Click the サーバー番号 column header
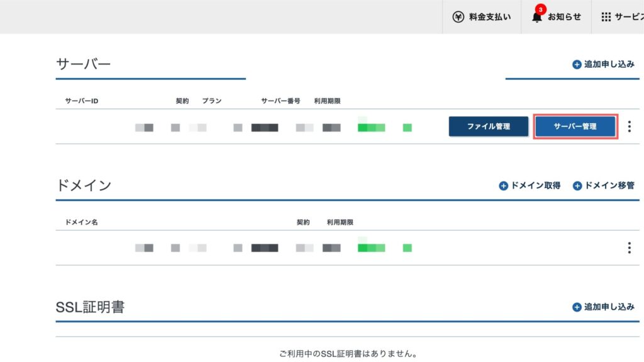644x362 pixels. (281, 101)
